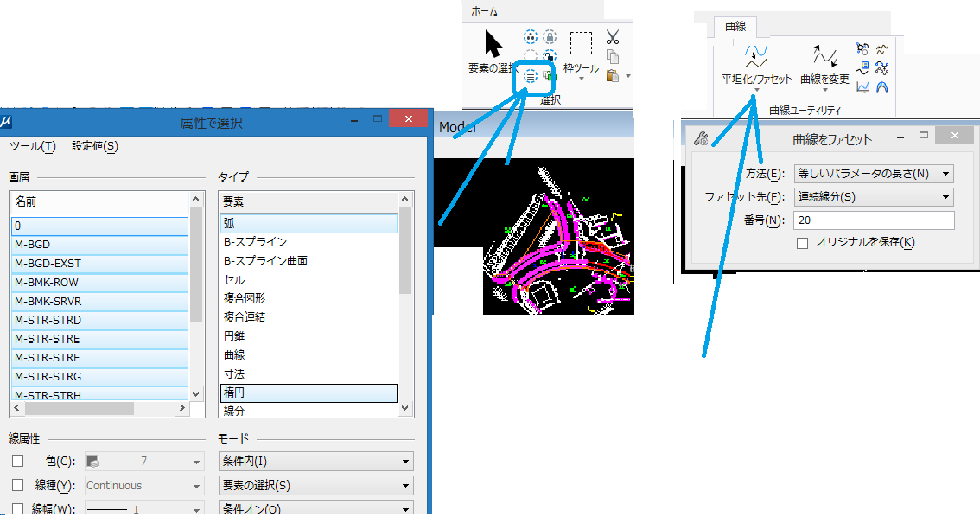Open the select by attributes icon

pyautogui.click(x=530, y=75)
